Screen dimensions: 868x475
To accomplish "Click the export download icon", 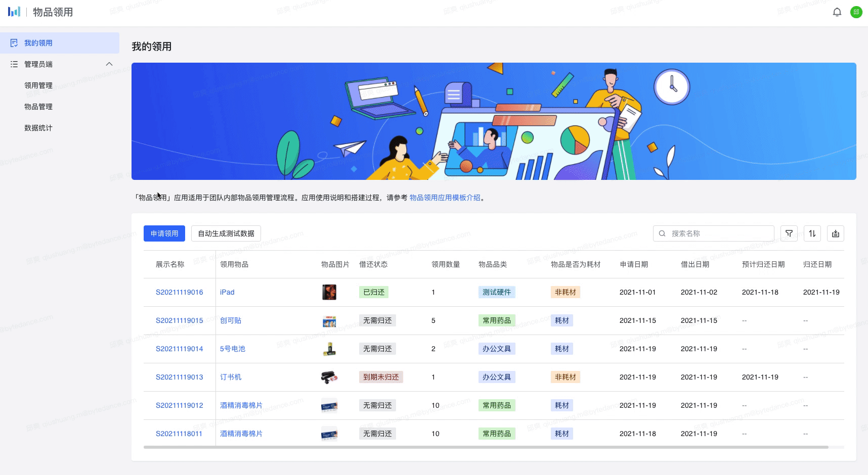I will (836, 233).
